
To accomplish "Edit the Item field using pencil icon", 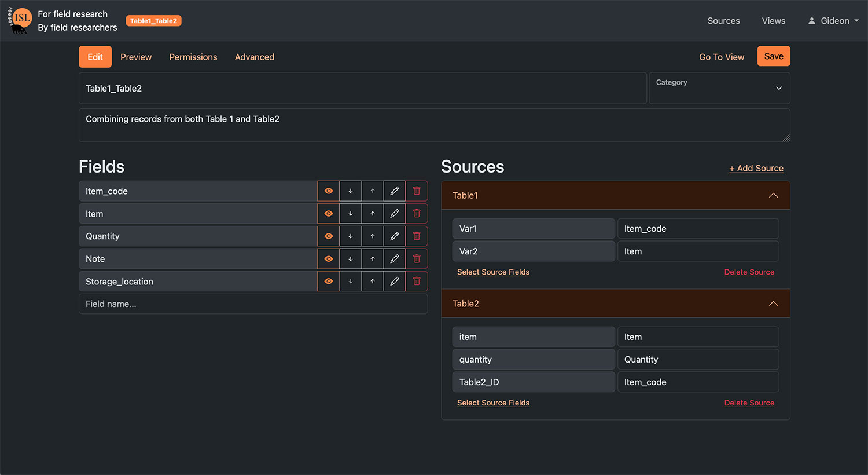I will pos(395,214).
